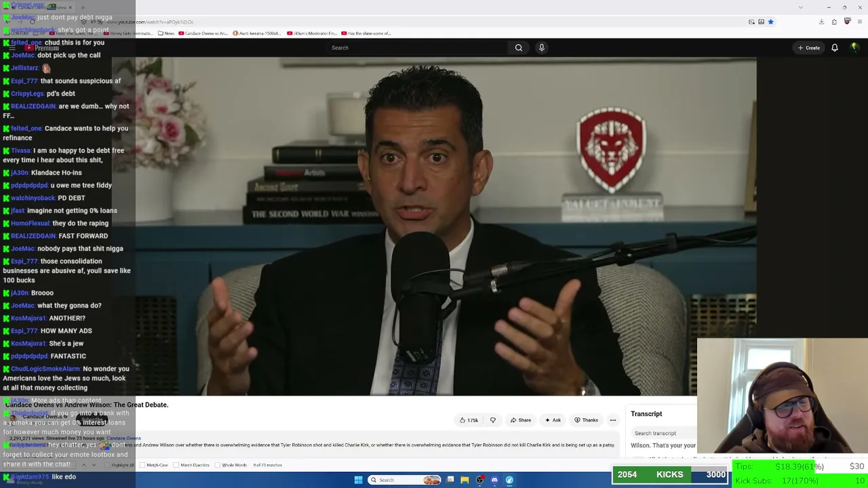Activate voice search microphone icon
The image size is (868, 488).
(541, 47)
